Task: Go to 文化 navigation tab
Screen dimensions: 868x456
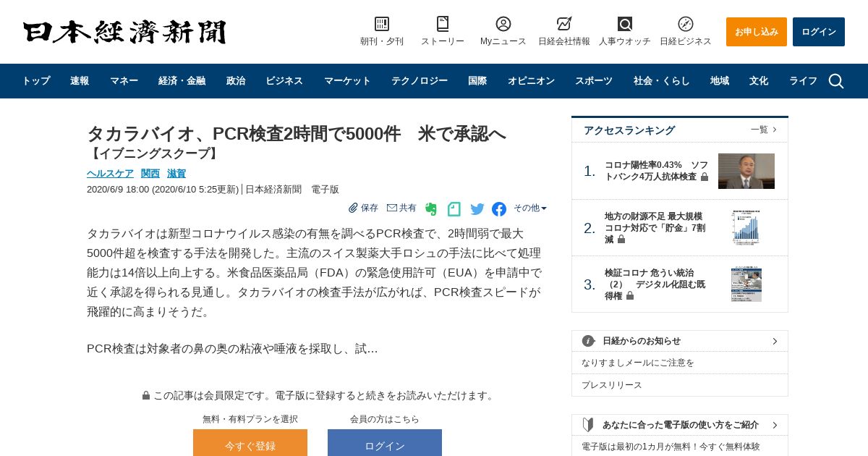Action: pos(759,81)
